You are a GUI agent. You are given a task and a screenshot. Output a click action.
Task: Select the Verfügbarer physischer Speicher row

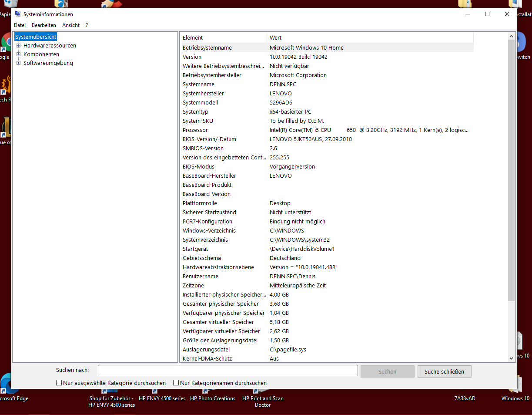(x=327, y=313)
